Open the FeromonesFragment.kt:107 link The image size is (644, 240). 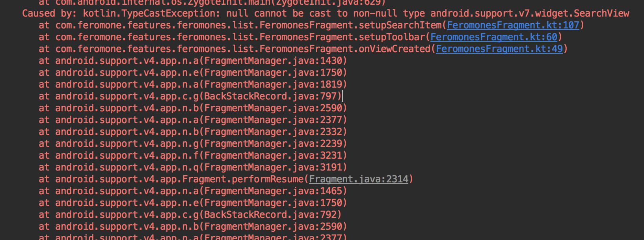point(513,25)
